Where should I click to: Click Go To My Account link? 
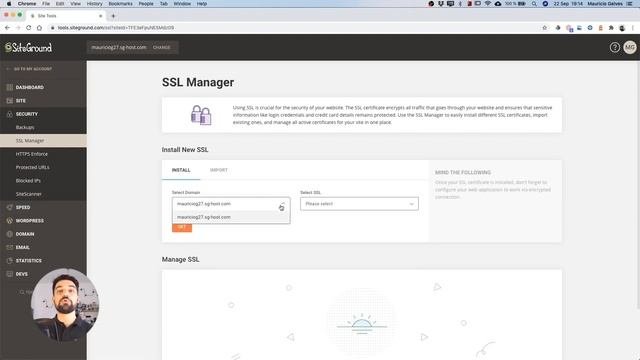[x=33, y=69]
